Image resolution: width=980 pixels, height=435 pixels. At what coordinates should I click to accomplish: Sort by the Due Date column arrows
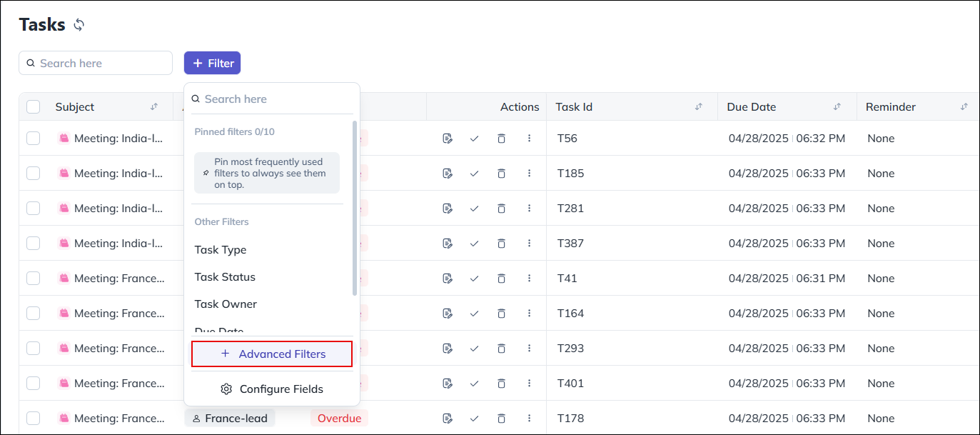[837, 107]
